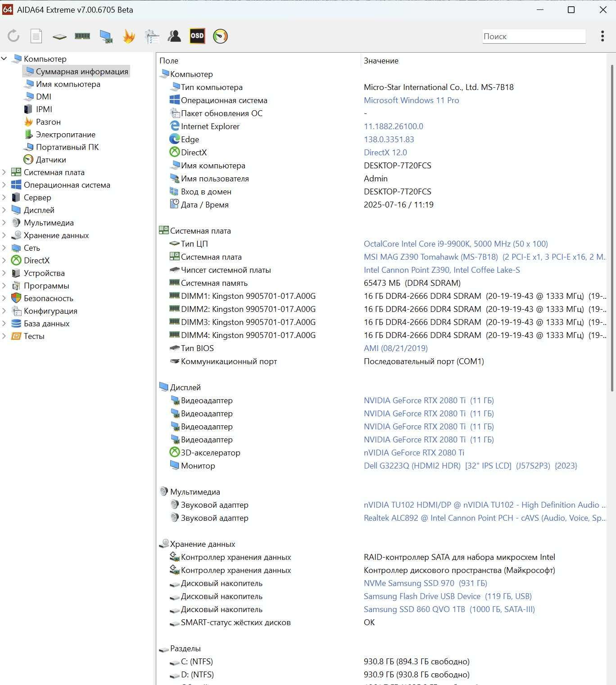This screenshot has height=685, width=616.
Task: Click the user silhouette toolbar icon
Action: click(174, 36)
